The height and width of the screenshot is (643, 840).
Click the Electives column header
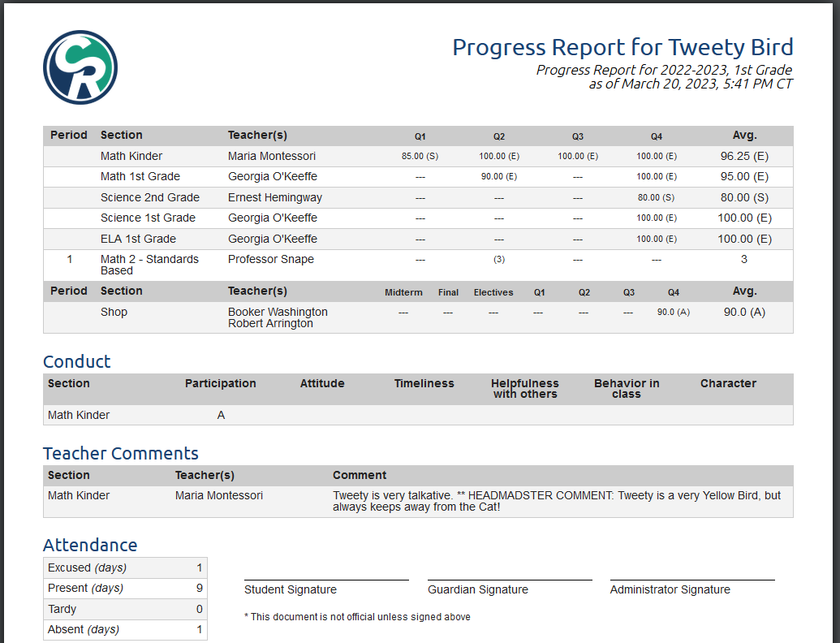click(x=493, y=292)
